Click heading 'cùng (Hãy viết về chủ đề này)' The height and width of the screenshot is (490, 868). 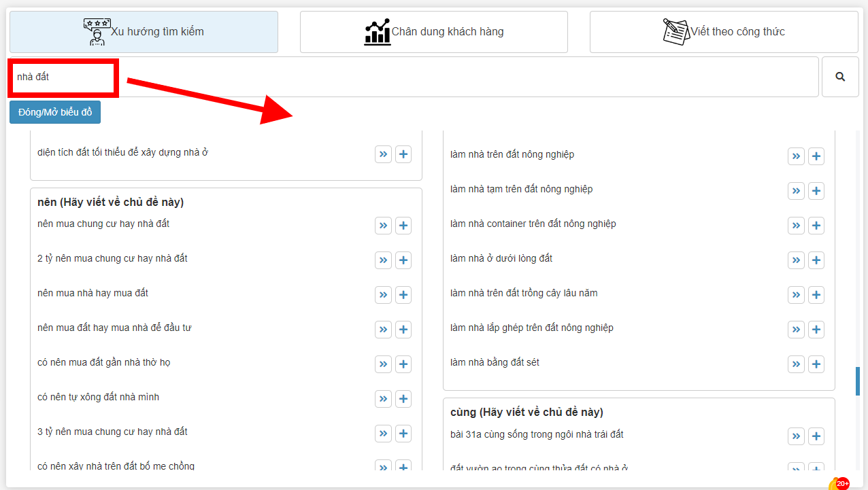tap(527, 413)
